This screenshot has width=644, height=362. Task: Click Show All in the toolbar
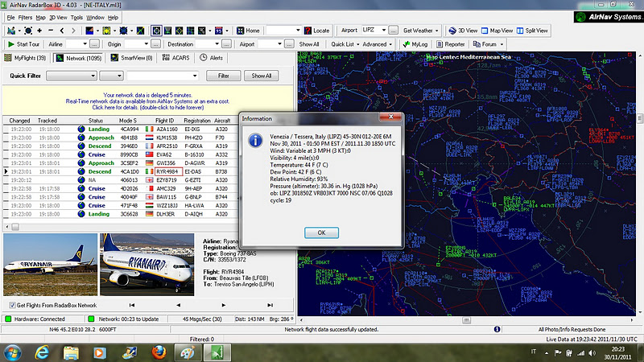[x=309, y=44]
